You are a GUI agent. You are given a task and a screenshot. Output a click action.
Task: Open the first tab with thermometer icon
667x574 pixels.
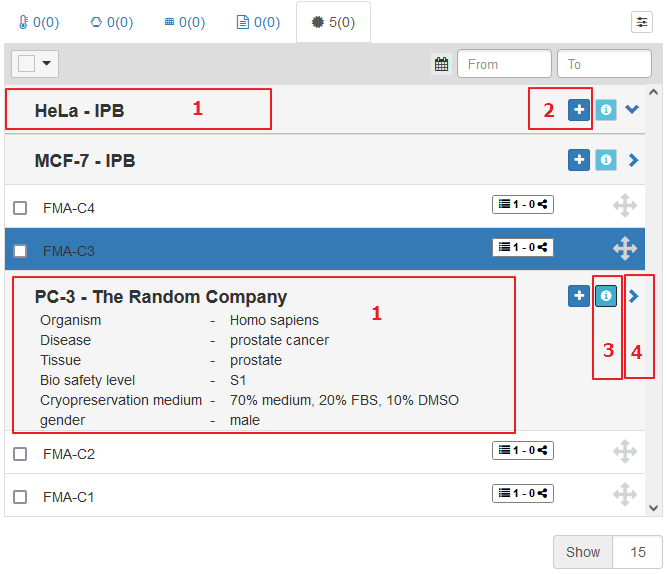pos(39,22)
